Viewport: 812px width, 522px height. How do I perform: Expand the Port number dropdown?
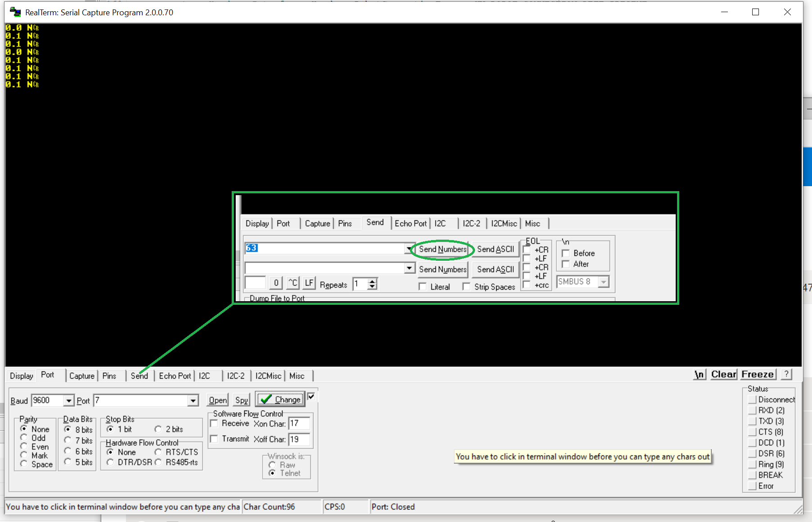point(193,400)
